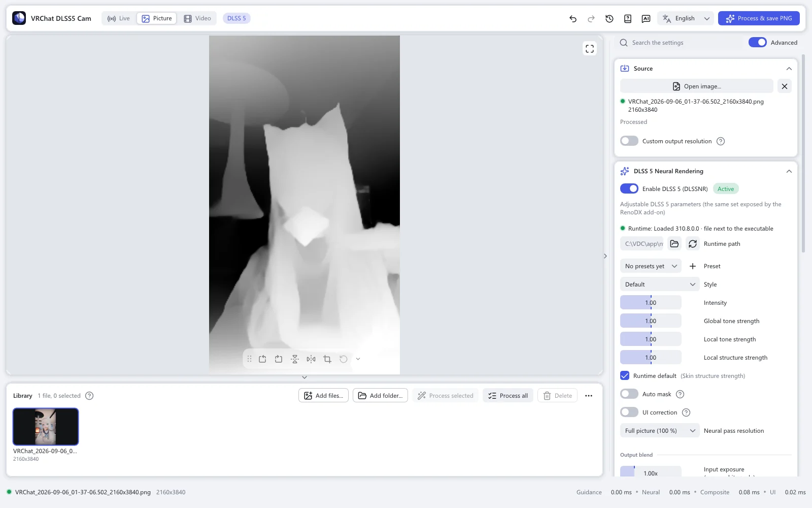This screenshot has height=508, width=812.
Task: Click the Open image... button
Action: [x=697, y=86]
